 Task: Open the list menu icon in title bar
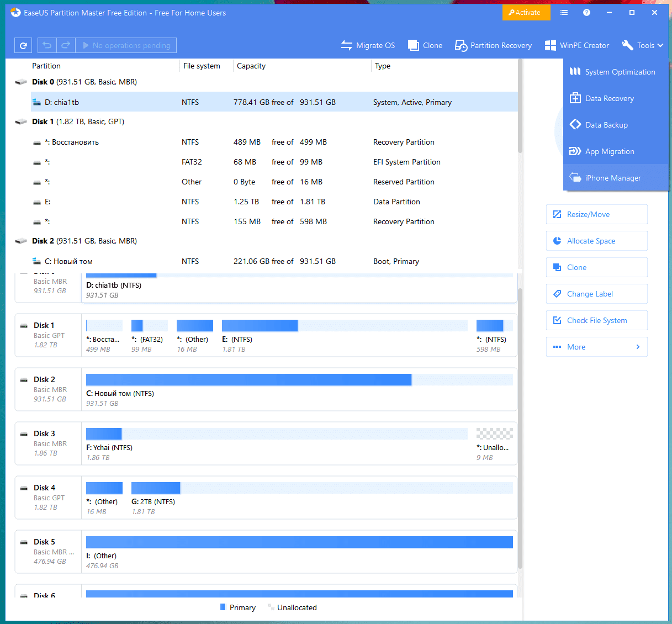click(x=564, y=13)
